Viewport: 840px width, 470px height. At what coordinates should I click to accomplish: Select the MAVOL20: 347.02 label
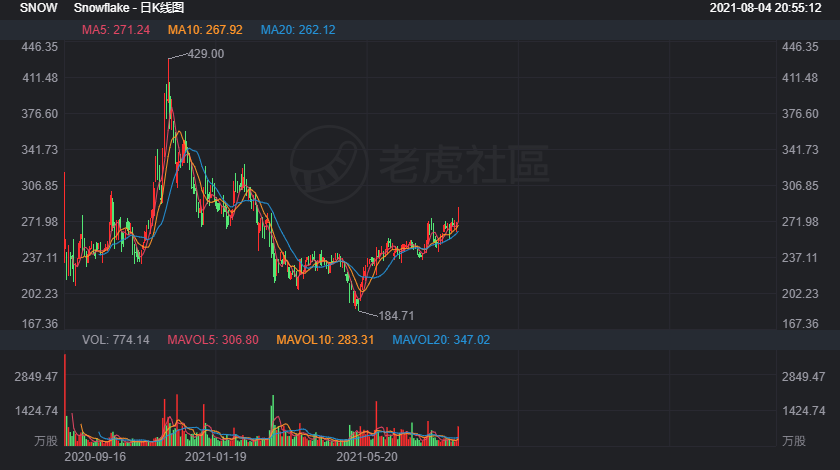pos(441,340)
